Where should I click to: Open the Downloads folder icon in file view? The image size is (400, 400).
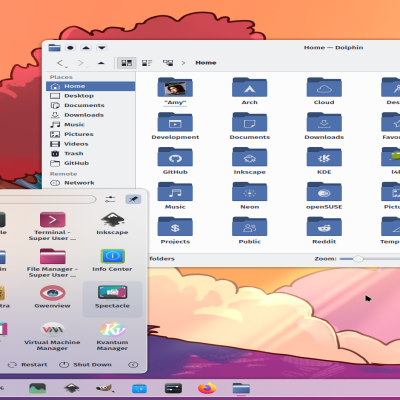click(x=324, y=123)
